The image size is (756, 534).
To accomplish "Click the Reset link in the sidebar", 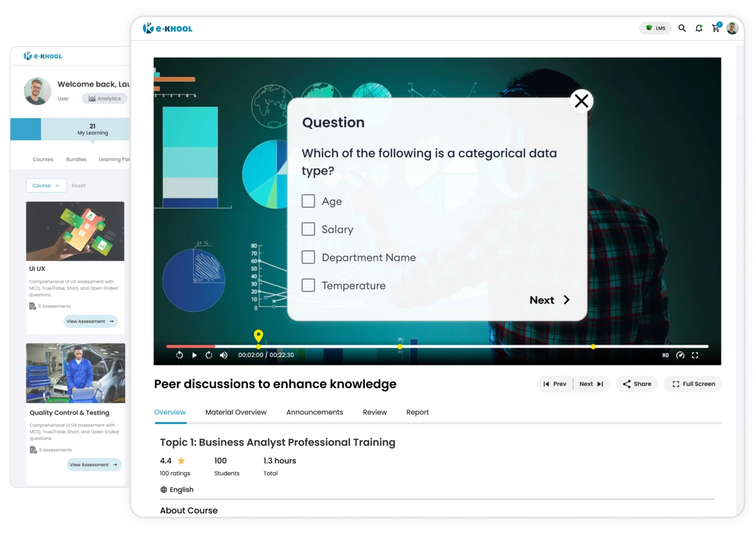I will click(79, 185).
